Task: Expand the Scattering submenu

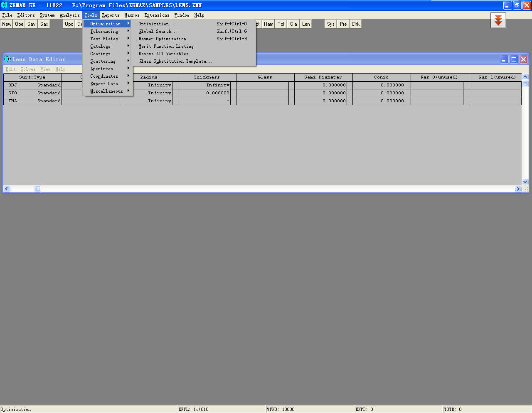Action: click(x=108, y=61)
